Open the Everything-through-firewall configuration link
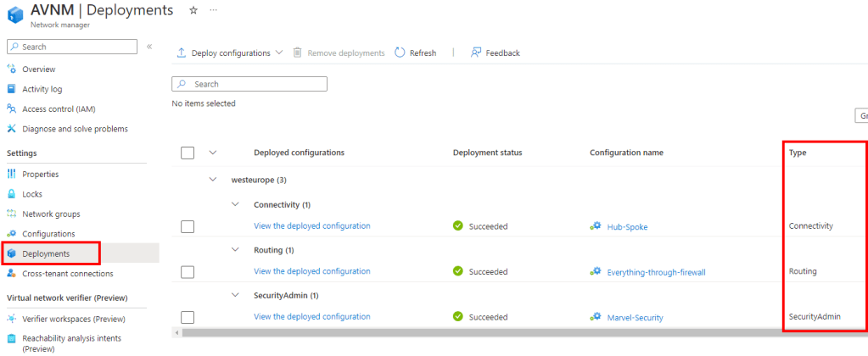This screenshot has width=868, height=356. [656, 272]
